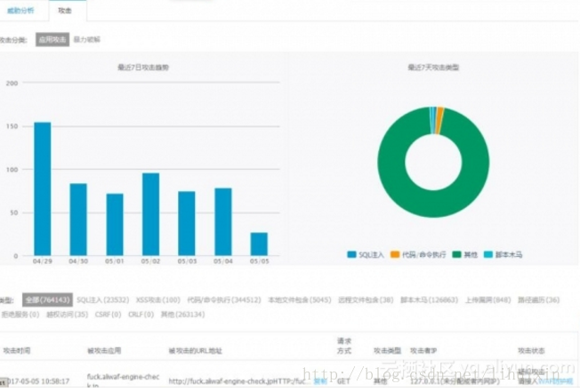
Task: Filter by 拒绝服务(0)
Action: pyautogui.click(x=20, y=315)
